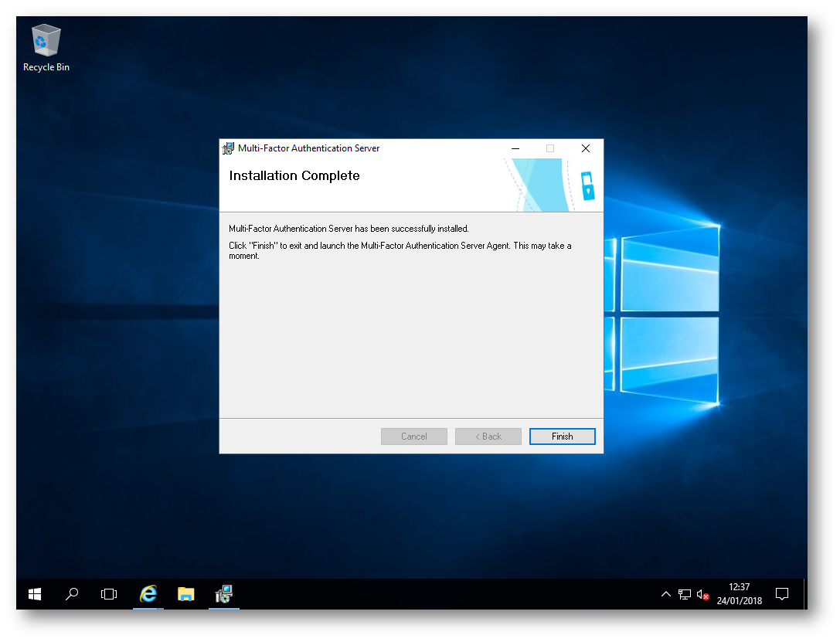This screenshot has height=642, width=840.
Task: Show hidden system tray icons
Action: (666, 594)
